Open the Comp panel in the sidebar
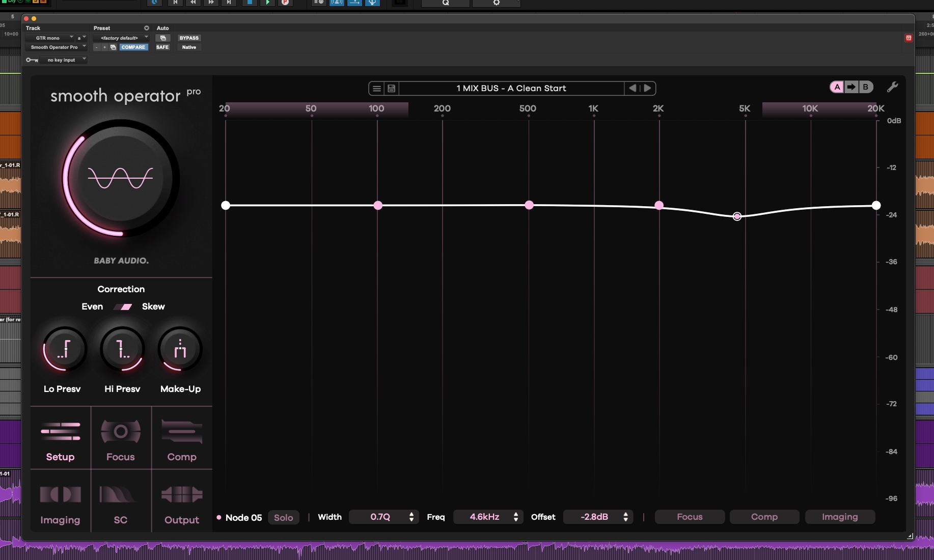The width and height of the screenshot is (934, 560). tap(182, 438)
